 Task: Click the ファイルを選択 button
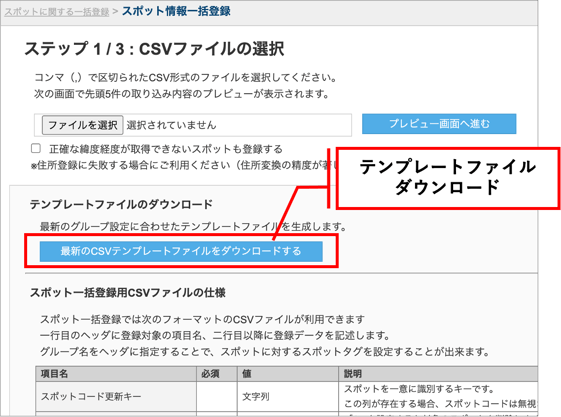83,125
